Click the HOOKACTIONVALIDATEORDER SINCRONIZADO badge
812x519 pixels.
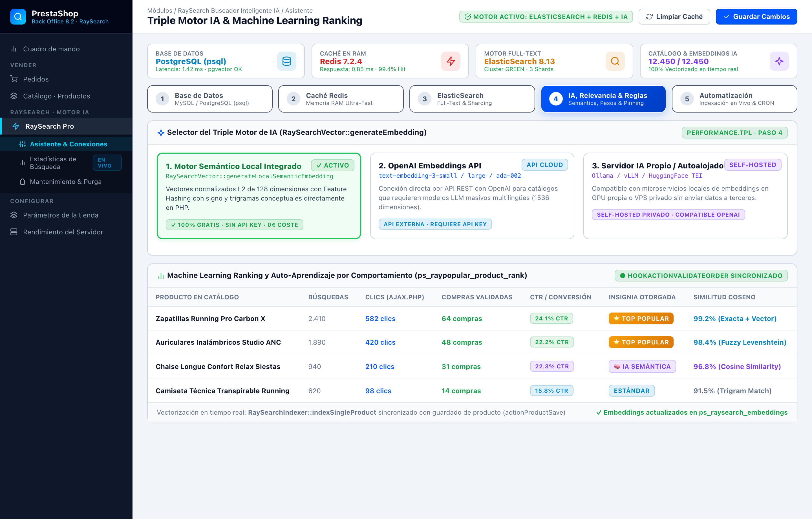pyautogui.click(x=701, y=276)
